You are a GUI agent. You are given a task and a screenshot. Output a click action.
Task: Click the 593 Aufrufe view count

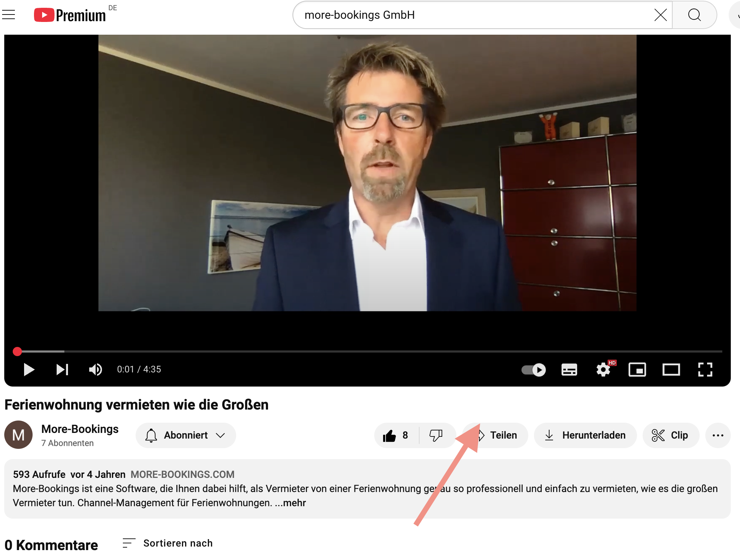[x=39, y=474]
